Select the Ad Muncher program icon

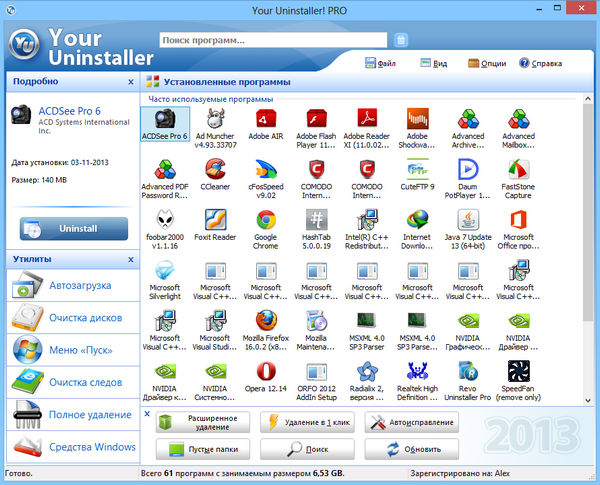[215, 120]
